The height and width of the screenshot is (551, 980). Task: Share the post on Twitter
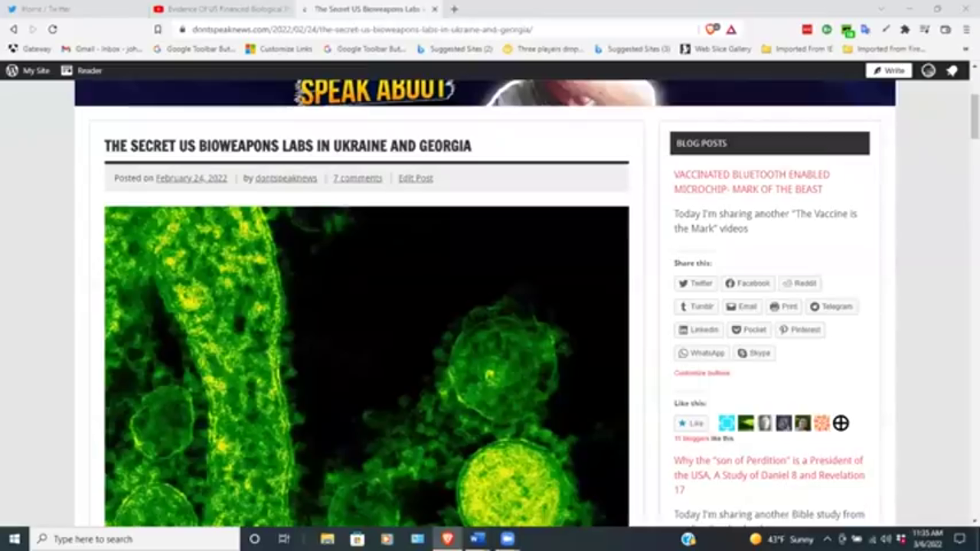pyautogui.click(x=695, y=283)
